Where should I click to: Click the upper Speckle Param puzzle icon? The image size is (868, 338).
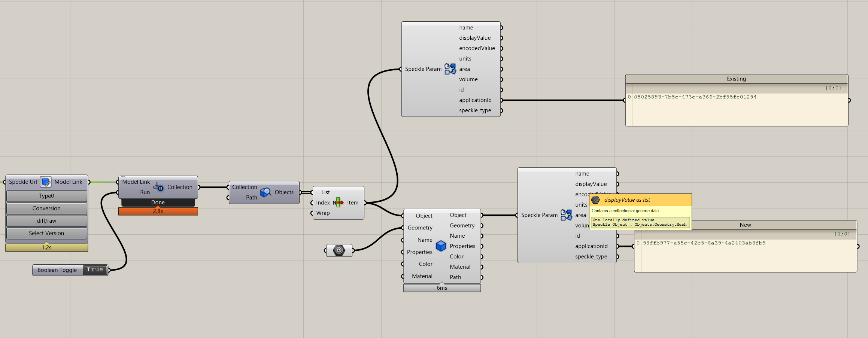(x=450, y=69)
